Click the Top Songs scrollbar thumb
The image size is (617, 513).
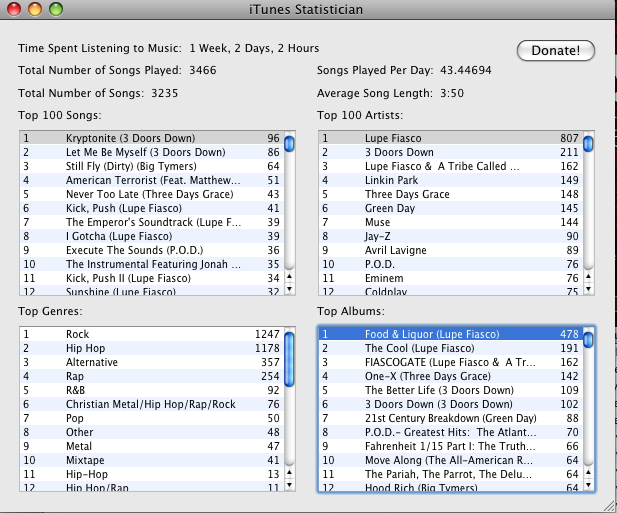[x=289, y=144]
